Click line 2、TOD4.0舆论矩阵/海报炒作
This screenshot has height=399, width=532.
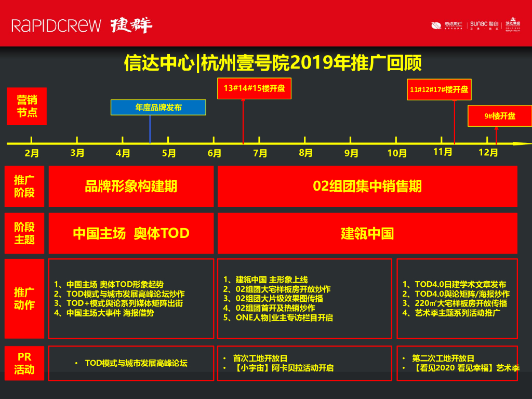pyautogui.click(x=456, y=294)
